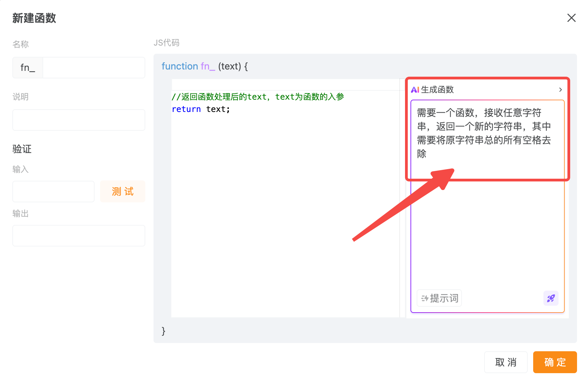This screenshot has width=588, height=380.
Task: Click the green comment line in editor
Action: coord(258,97)
